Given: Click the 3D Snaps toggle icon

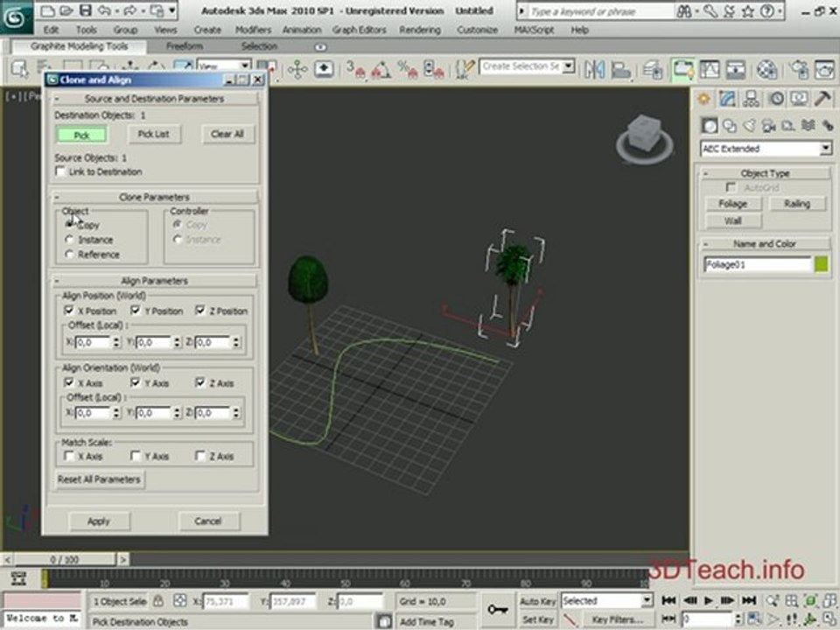Looking at the screenshot, I should point(355,70).
